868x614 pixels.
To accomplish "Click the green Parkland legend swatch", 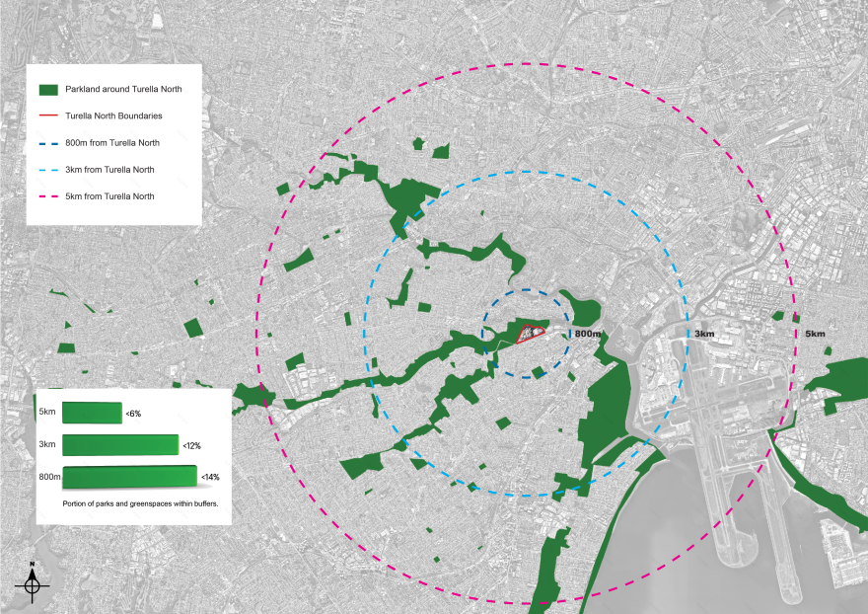I will tap(48, 90).
